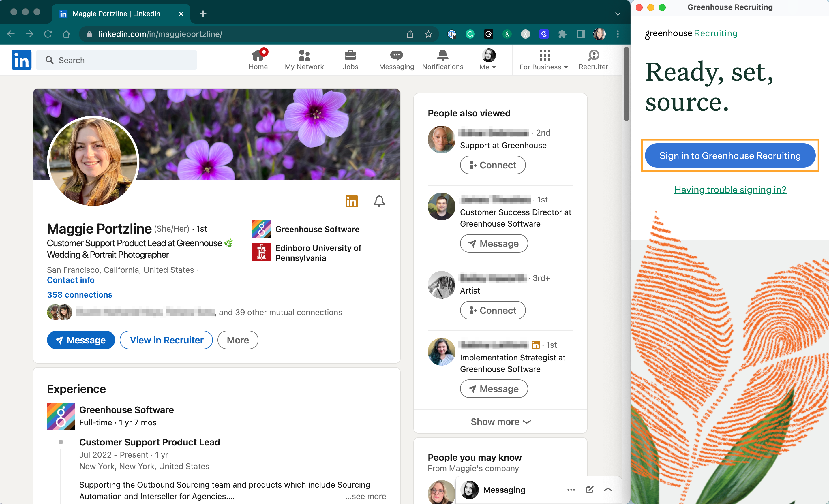The height and width of the screenshot is (504, 829).
Task: Open the Grammarly green G extension
Action: click(470, 34)
